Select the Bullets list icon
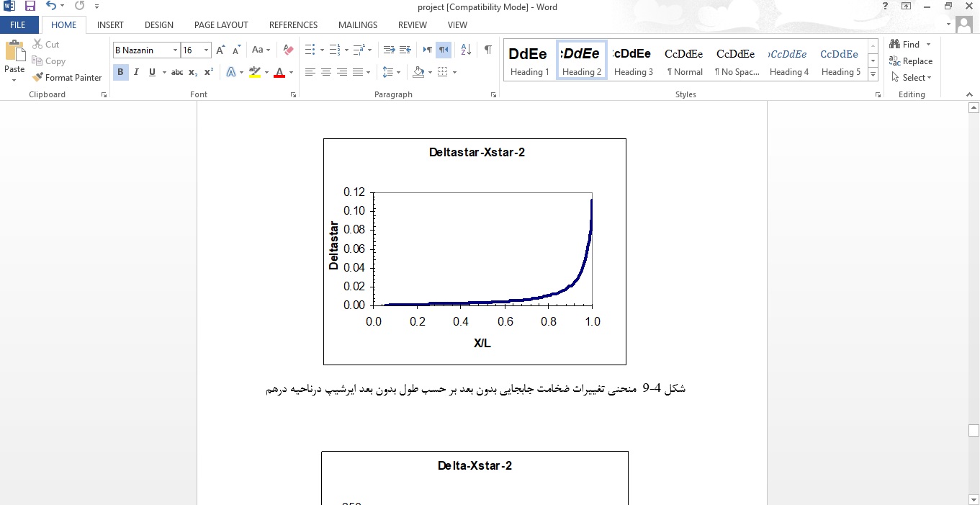 [310, 50]
